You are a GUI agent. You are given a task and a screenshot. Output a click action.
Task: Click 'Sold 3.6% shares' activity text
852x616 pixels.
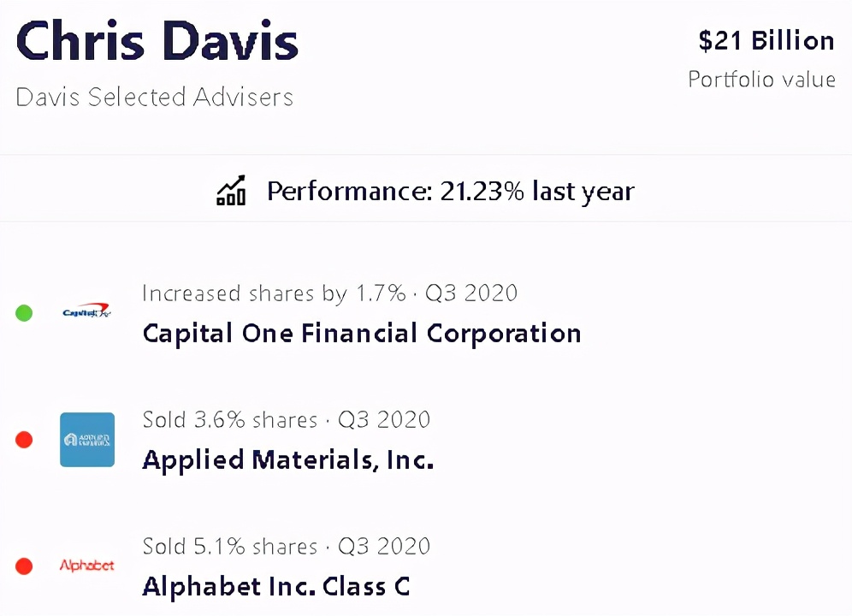coord(230,420)
